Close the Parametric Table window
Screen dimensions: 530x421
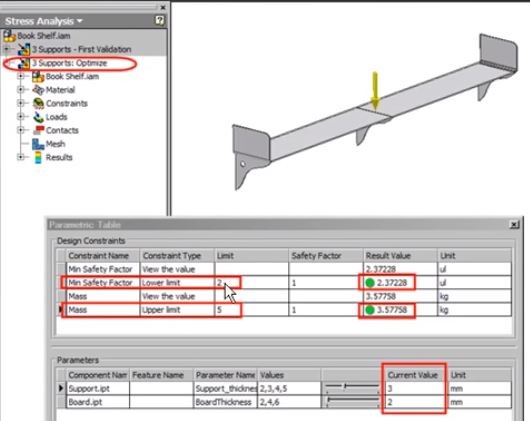[514, 224]
